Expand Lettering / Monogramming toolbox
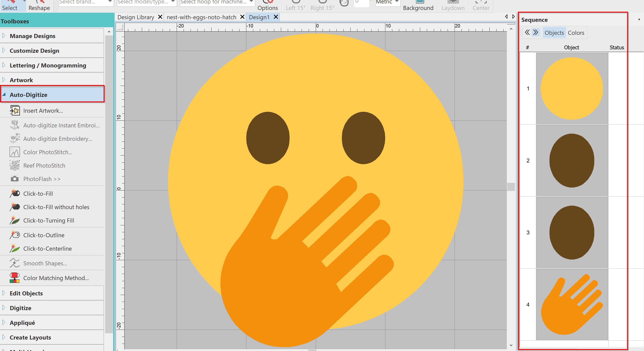Image resolution: width=644 pixels, height=351 pixels. [52, 66]
